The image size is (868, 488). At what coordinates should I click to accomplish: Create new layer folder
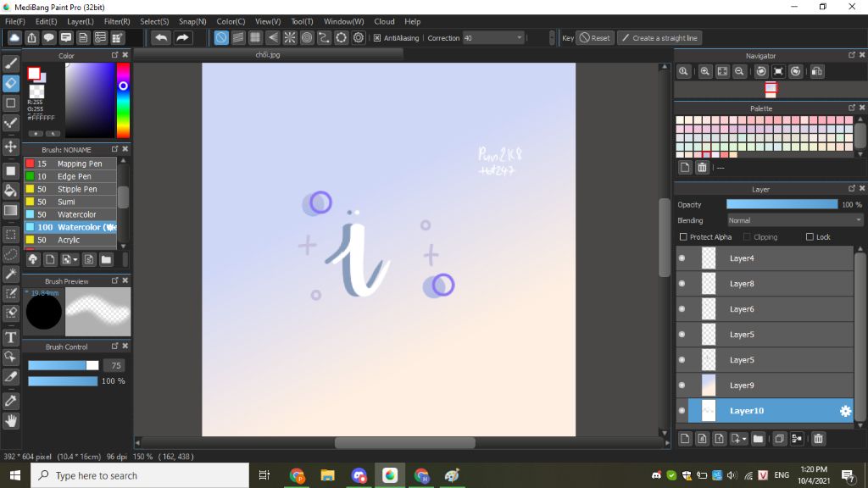tap(758, 439)
